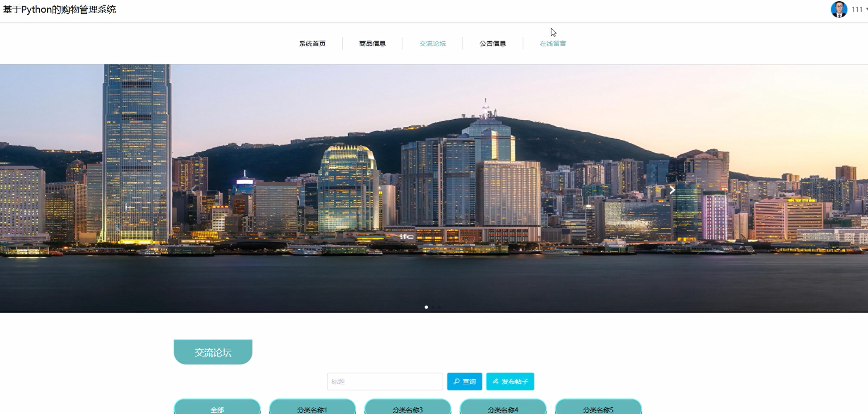Open the 系统首页 navigation item
868x414 pixels.
point(312,43)
